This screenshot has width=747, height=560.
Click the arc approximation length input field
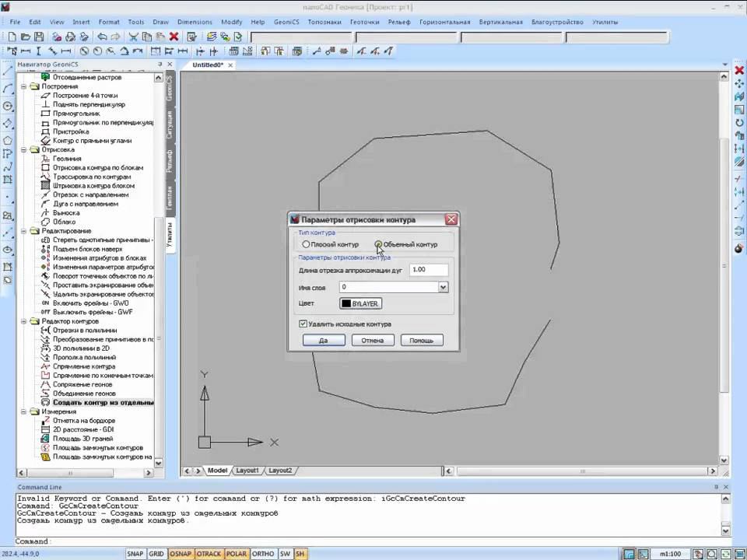429,269
